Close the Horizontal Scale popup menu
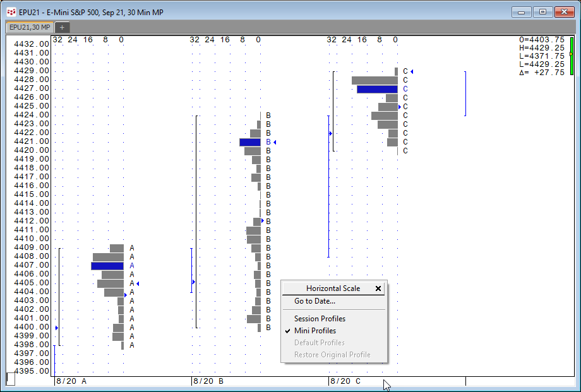Screen dimensions: 581x392 (378, 288)
